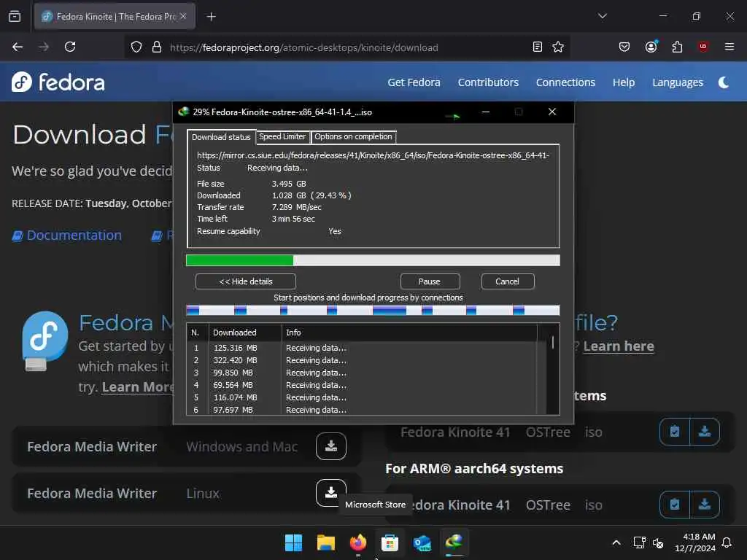Click Internet Download Manager taskbar icon
The width and height of the screenshot is (747, 560).
coord(454,542)
